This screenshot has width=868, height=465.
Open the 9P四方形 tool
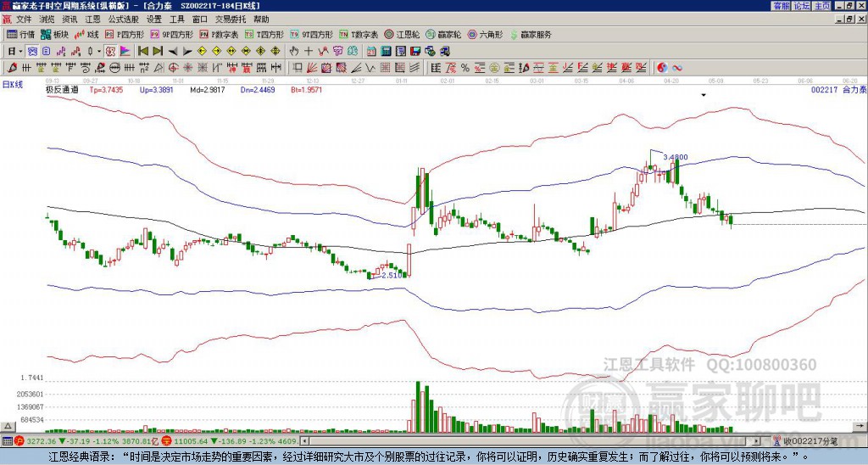click(171, 34)
